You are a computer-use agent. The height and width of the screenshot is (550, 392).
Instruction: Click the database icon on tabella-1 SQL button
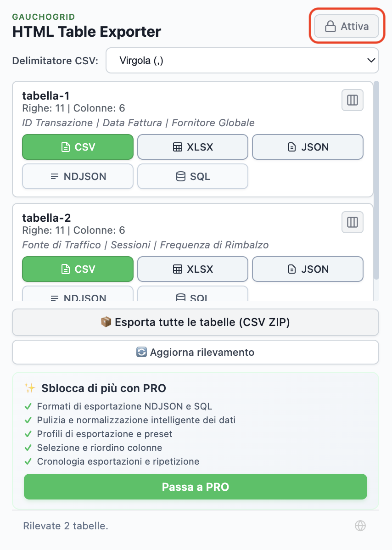179,176
